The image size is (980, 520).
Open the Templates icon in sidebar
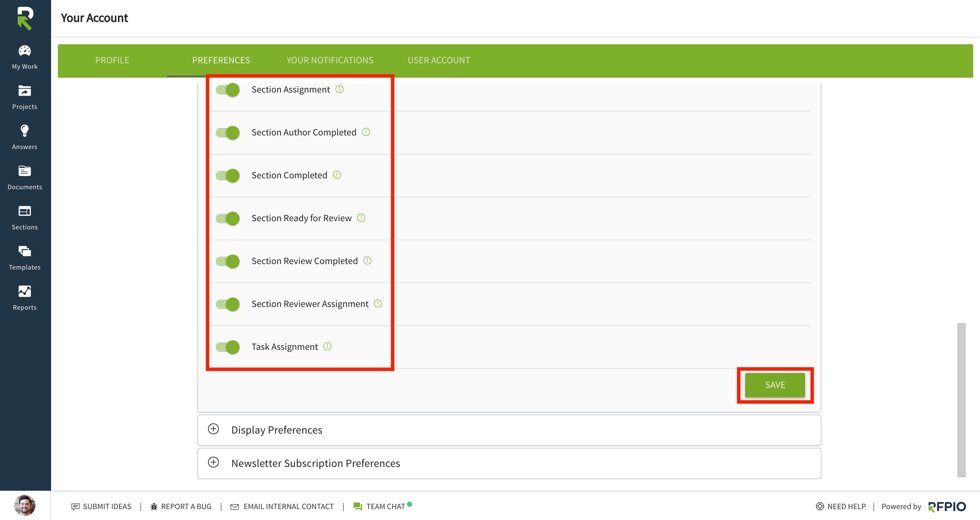tap(25, 251)
